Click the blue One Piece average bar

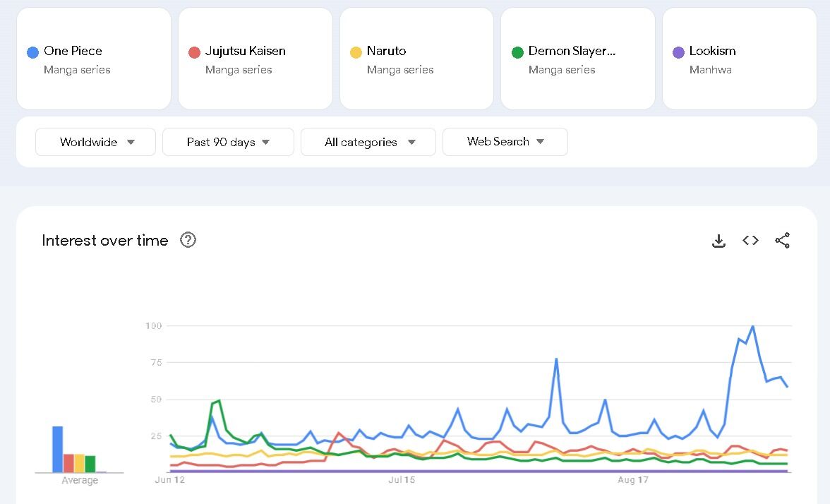(x=58, y=450)
